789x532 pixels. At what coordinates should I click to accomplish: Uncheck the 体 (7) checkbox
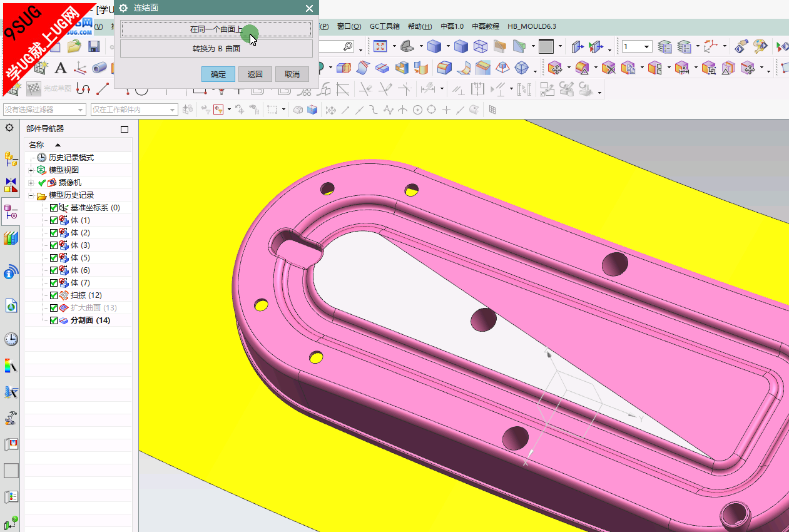(54, 283)
